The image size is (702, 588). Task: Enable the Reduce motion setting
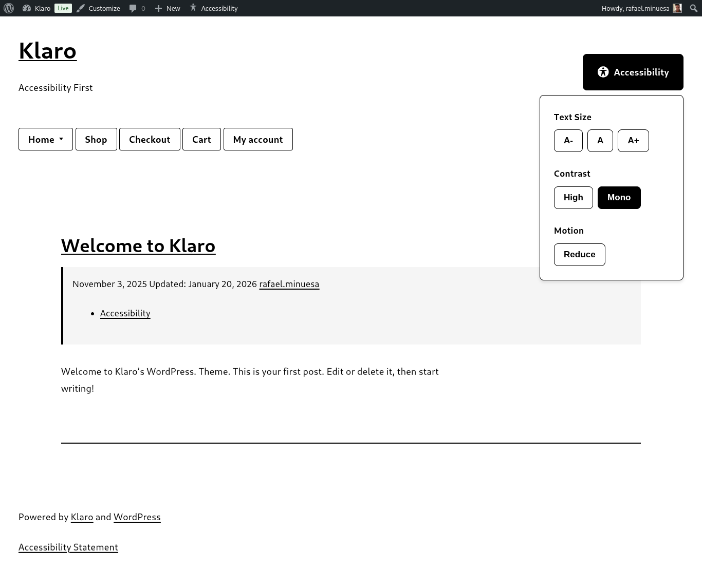(x=579, y=255)
